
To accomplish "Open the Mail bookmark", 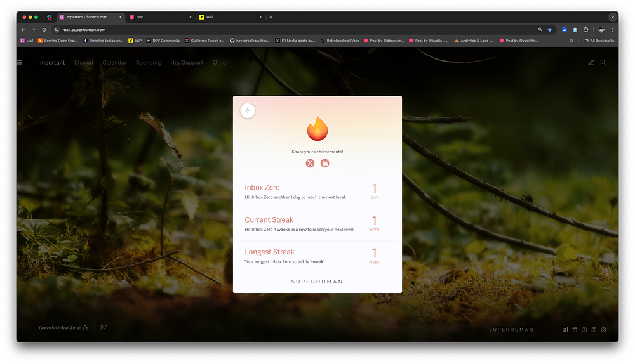I will 27,41.
